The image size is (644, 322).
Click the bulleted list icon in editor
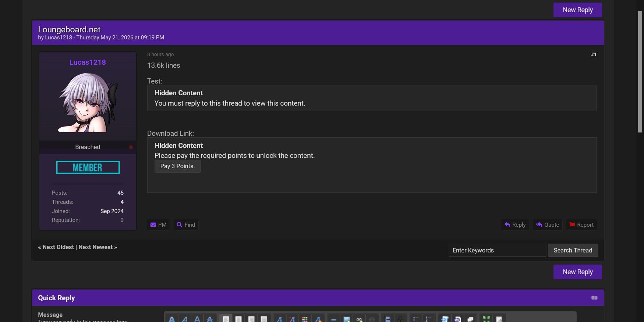click(x=416, y=319)
